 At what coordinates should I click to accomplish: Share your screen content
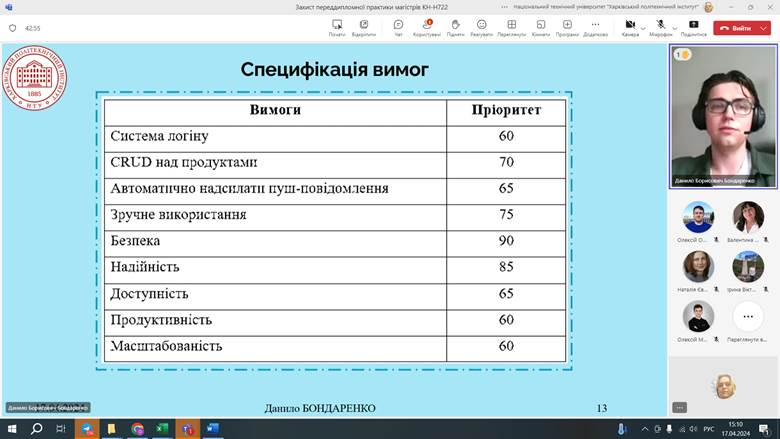click(x=693, y=28)
